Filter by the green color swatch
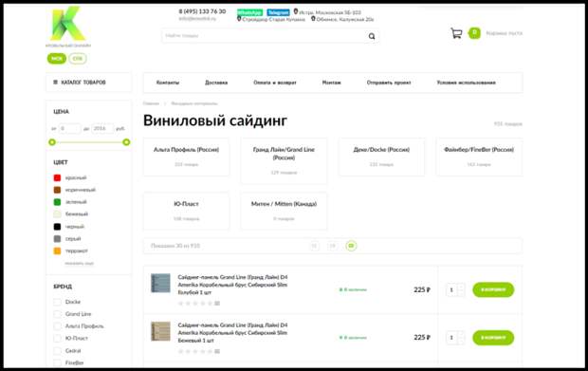The image size is (588, 371). (57, 202)
